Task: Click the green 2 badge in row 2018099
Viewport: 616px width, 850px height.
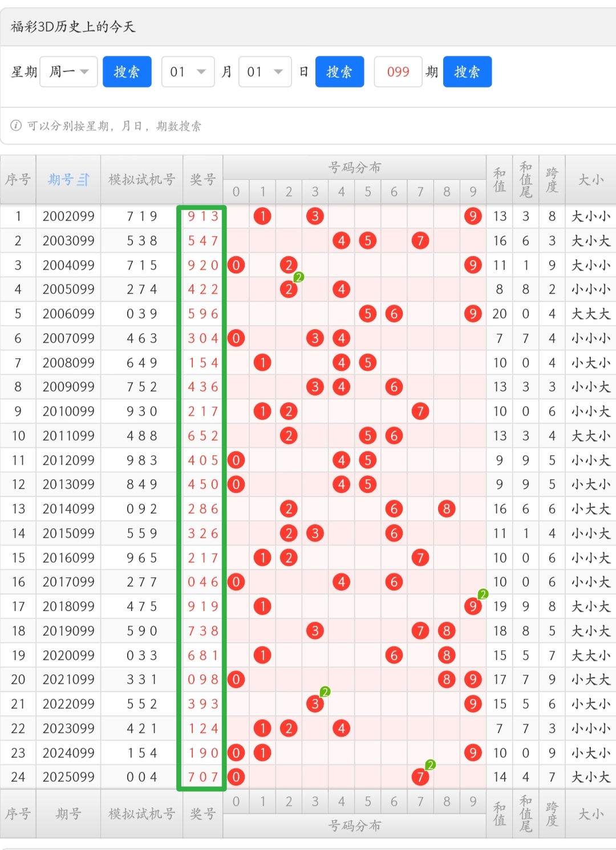Action: (x=483, y=594)
